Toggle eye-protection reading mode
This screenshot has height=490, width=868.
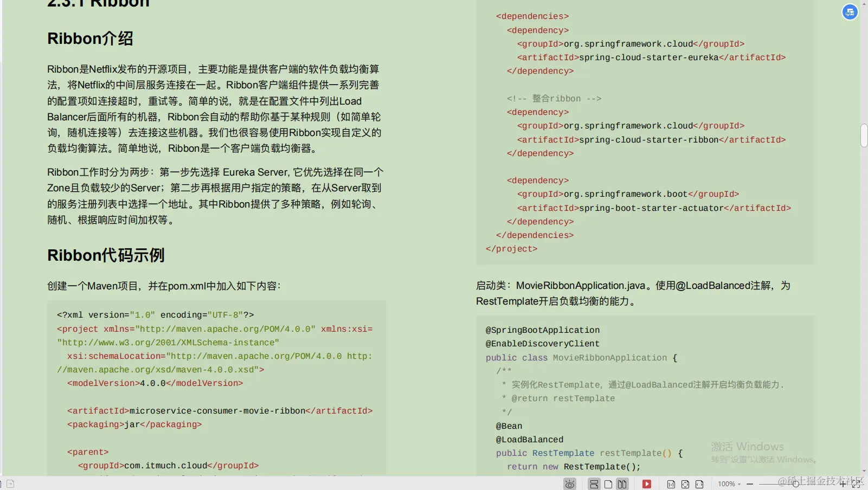point(570,483)
